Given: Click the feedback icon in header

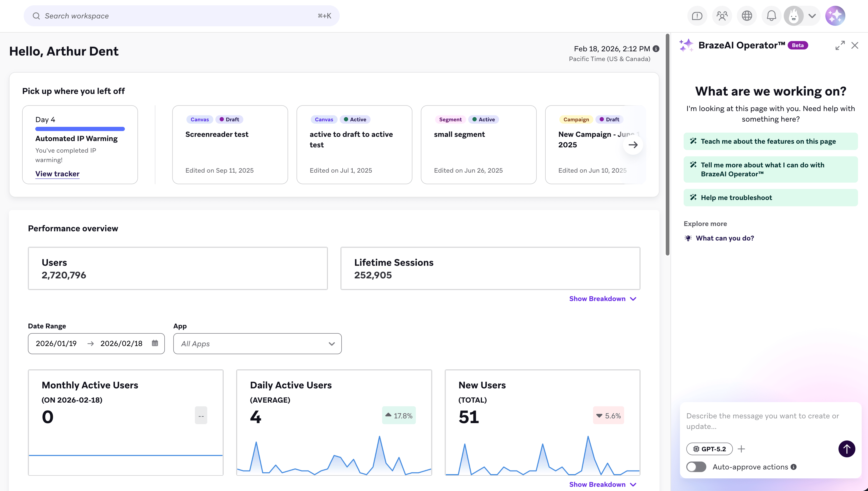Looking at the screenshot, I should [697, 16].
